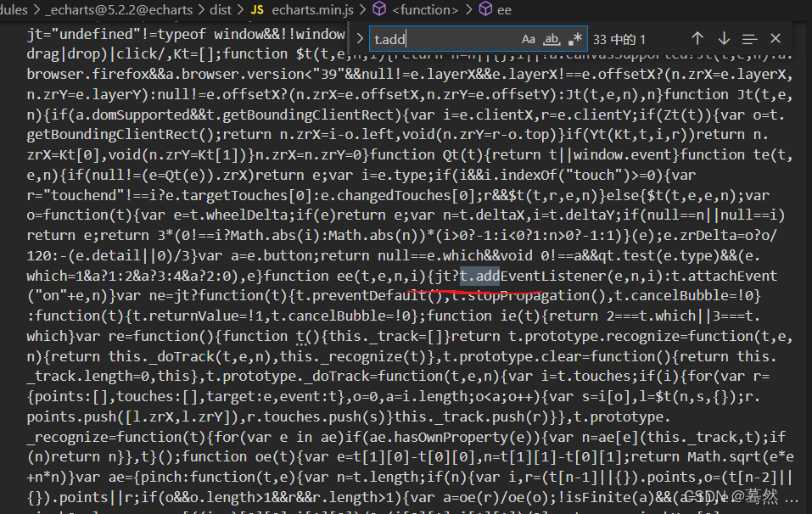Click cube icon before ee breadcrumb
This screenshot has height=514, width=812.
[485, 8]
